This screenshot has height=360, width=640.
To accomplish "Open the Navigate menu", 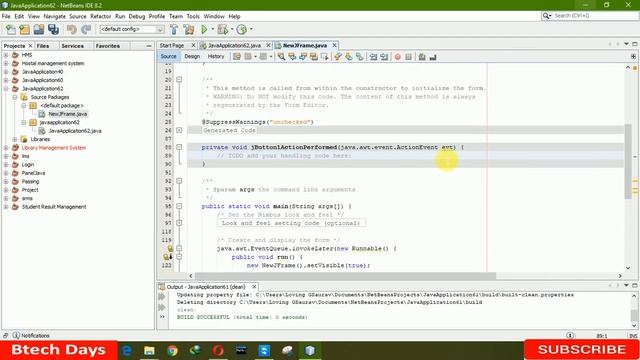I will pyautogui.click(x=54, y=16).
